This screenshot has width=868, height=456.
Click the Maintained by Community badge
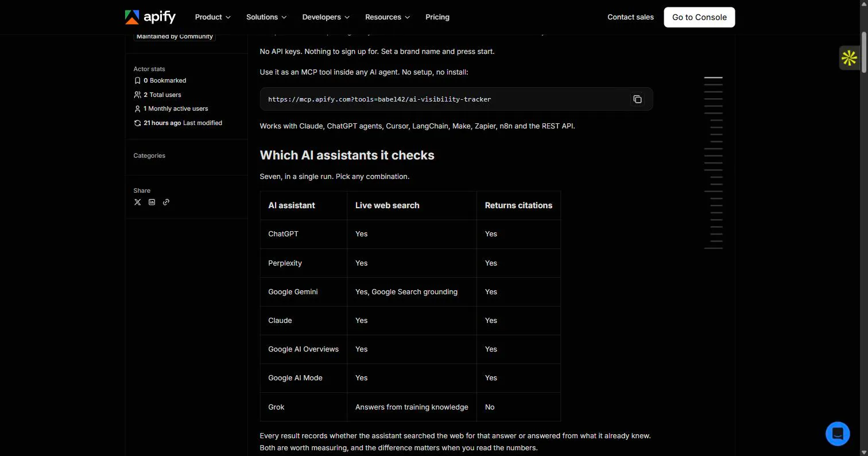tap(175, 36)
